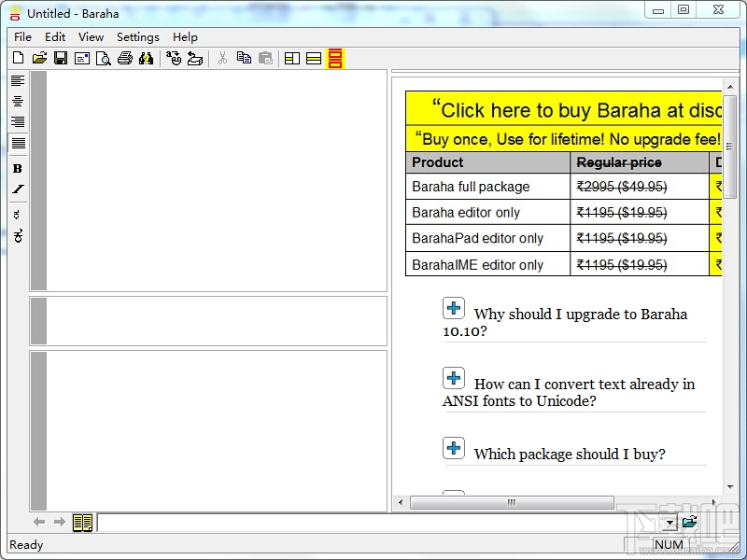This screenshot has width=747, height=560.
Task: Open the address bar dropdown arrow
Action: 670,523
